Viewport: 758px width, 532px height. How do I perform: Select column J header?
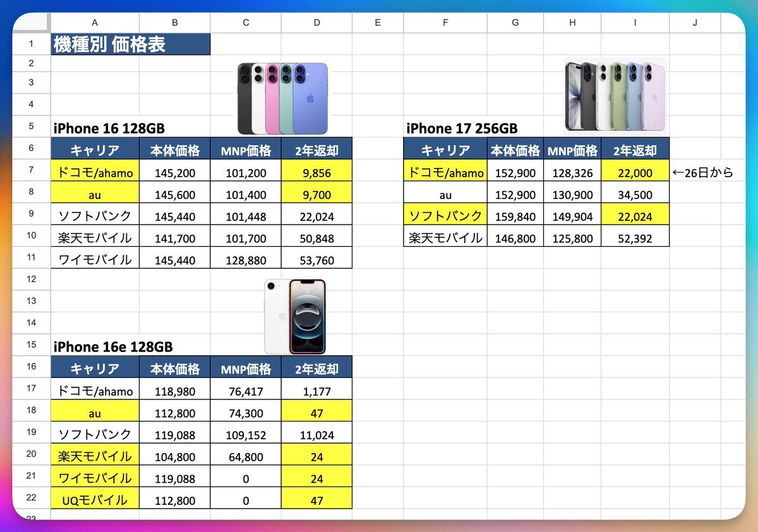pos(695,22)
